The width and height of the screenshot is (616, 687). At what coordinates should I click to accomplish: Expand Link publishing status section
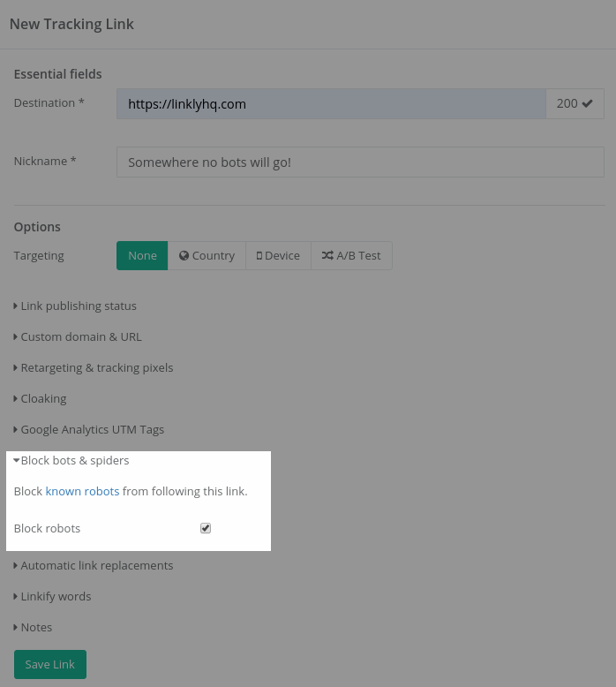[78, 306]
